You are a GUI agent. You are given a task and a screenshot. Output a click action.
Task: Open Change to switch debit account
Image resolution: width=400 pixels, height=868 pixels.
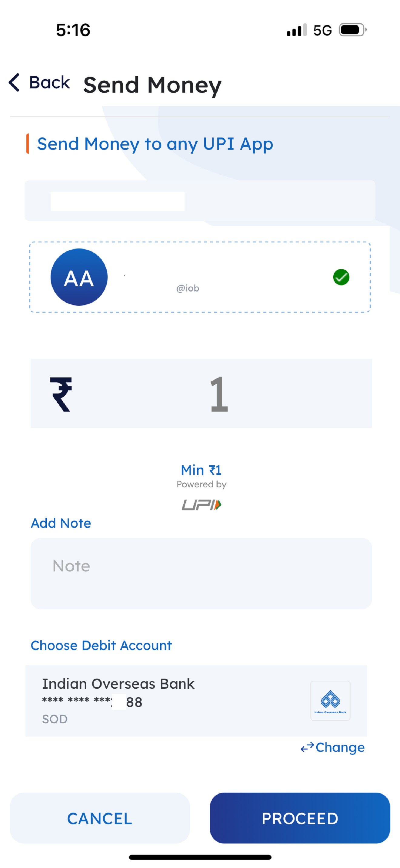(x=340, y=747)
